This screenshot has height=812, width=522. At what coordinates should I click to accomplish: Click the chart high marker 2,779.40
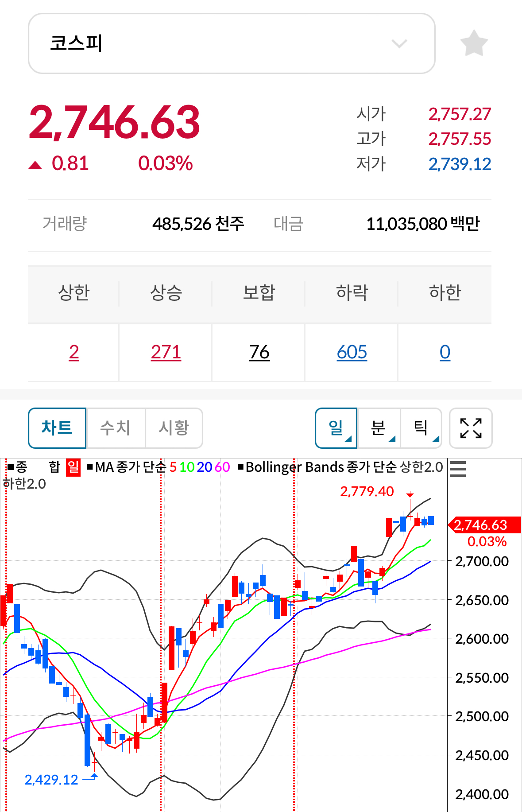click(x=367, y=492)
